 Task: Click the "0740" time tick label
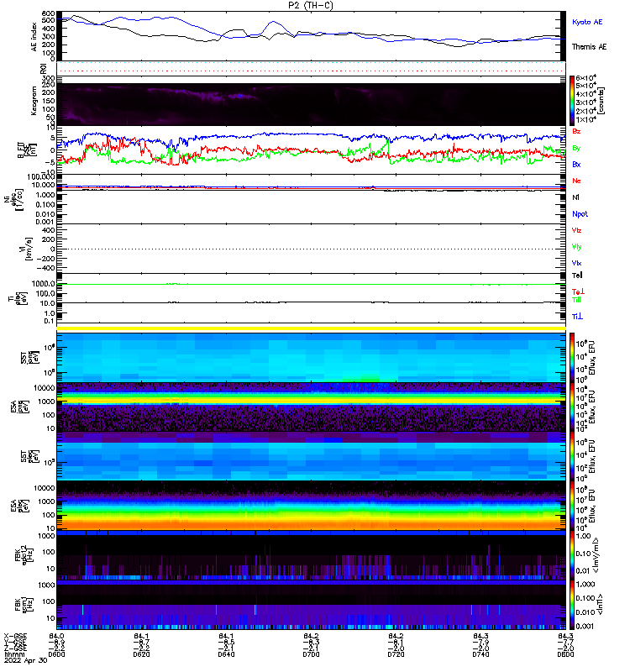pos(480,654)
